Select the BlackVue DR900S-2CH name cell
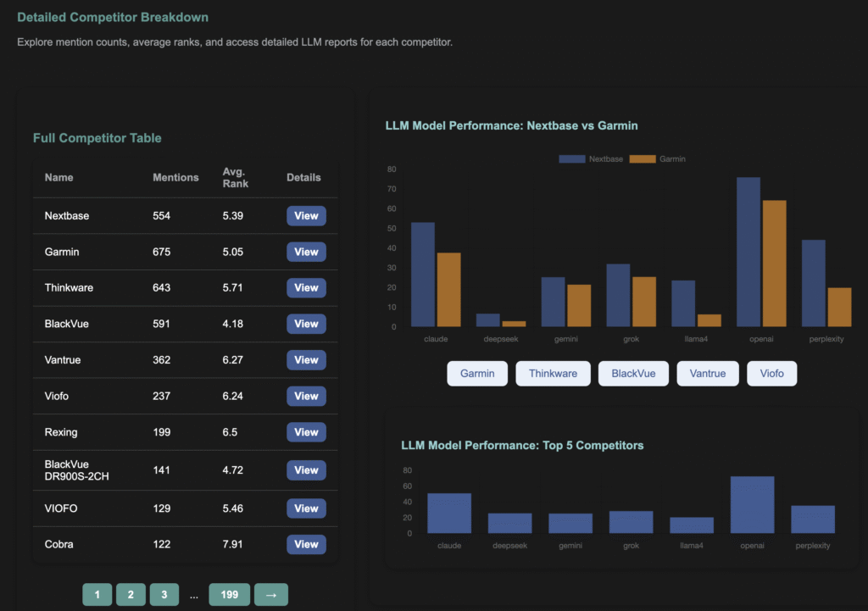868x611 pixels. [77, 470]
